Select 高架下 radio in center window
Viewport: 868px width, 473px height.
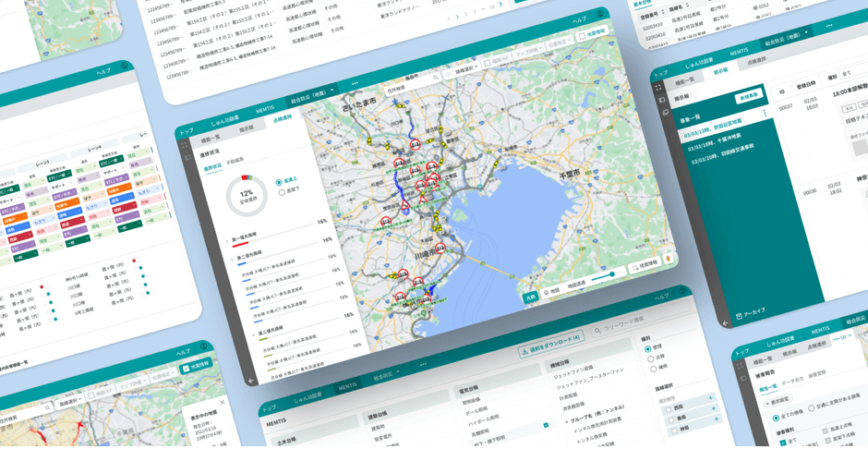pos(282,192)
